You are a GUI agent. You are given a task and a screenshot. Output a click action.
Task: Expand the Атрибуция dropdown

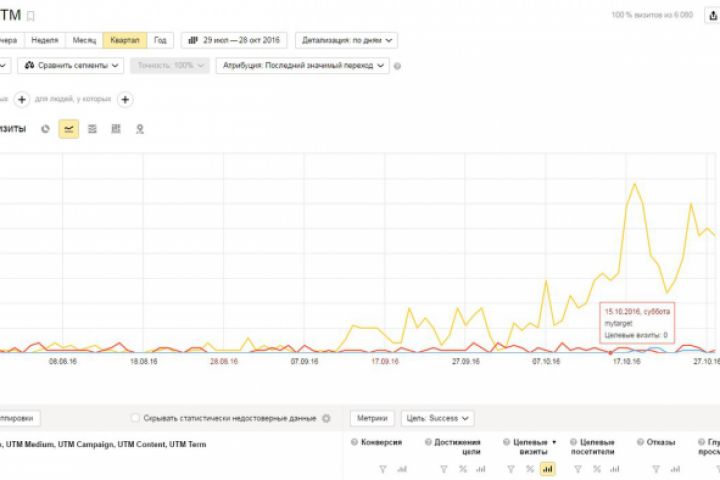(301, 65)
